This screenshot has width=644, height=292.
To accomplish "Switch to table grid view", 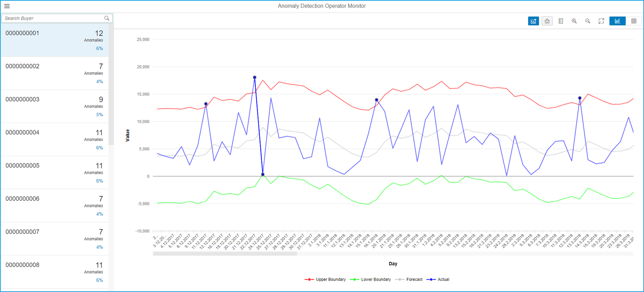I will pyautogui.click(x=634, y=21).
